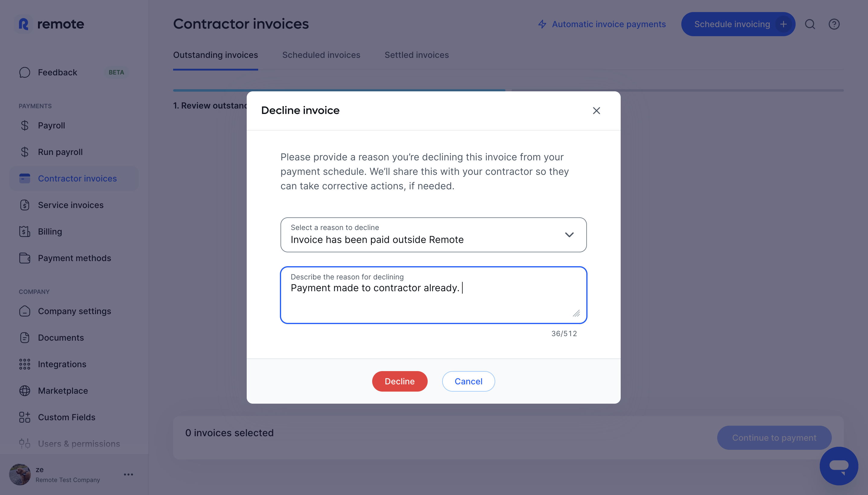The width and height of the screenshot is (868, 495).
Task: Click the Users & permissions icon
Action: click(24, 444)
